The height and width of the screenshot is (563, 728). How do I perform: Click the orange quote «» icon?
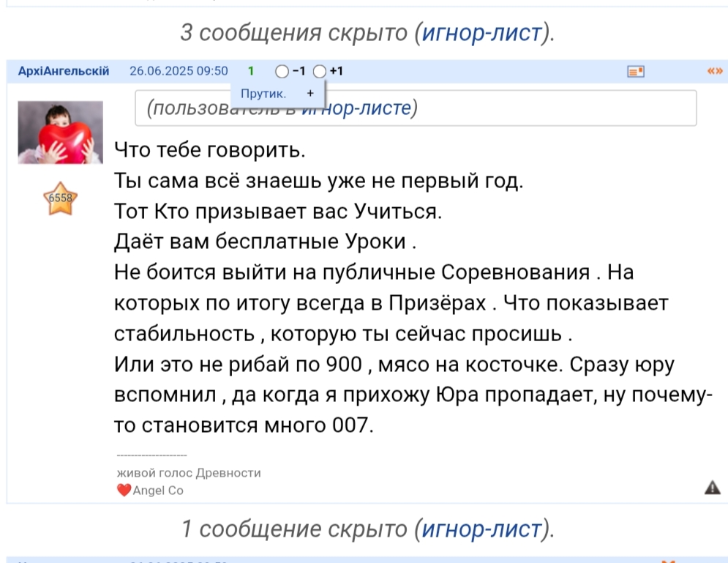715,71
